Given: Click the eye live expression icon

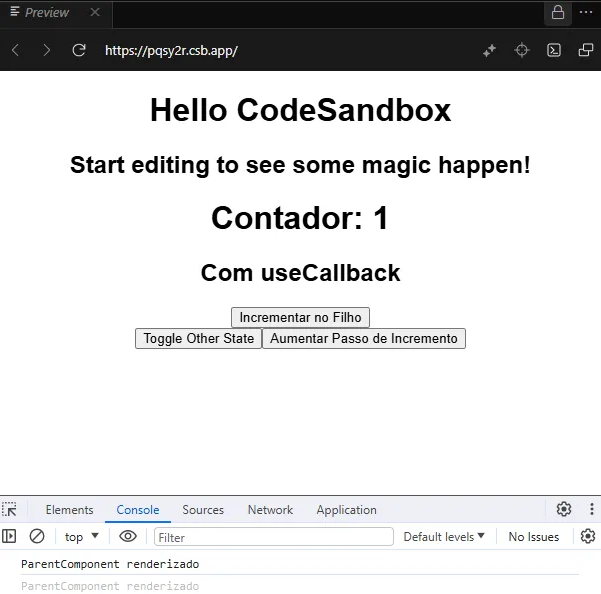Looking at the screenshot, I should [128, 536].
